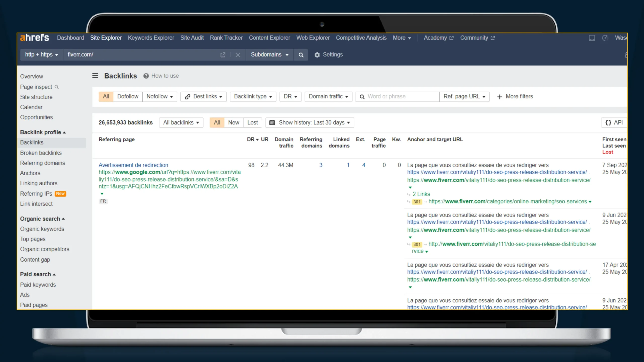
Task: Click the hamburger icon beside Backlinks heading
Action: pos(95,76)
